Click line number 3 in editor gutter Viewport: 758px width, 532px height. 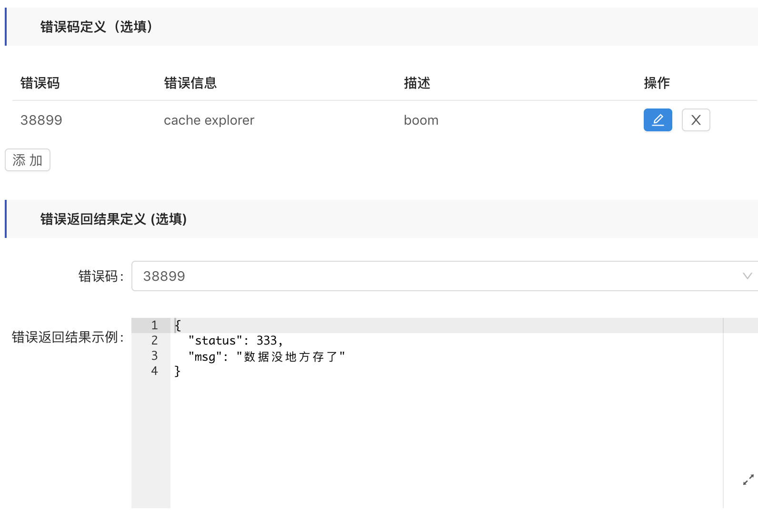click(x=154, y=356)
